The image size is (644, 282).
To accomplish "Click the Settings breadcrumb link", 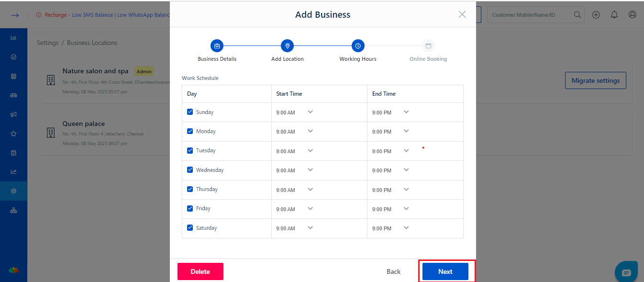I will point(47,43).
